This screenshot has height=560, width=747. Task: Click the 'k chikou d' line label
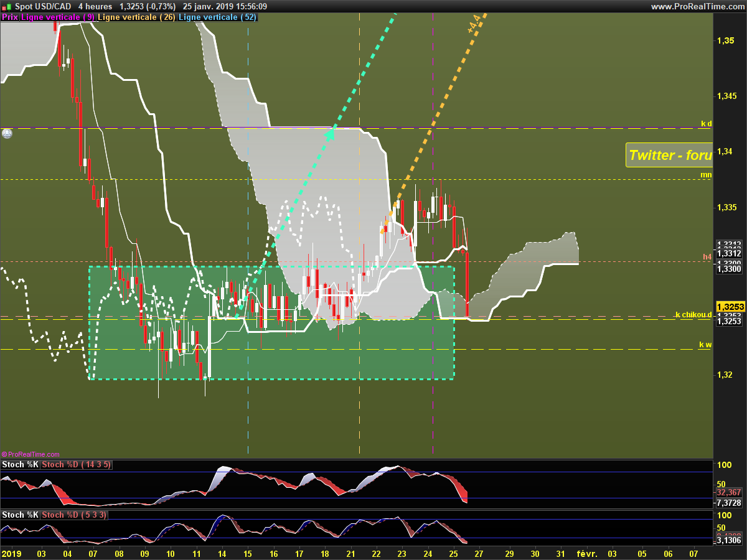point(693,314)
